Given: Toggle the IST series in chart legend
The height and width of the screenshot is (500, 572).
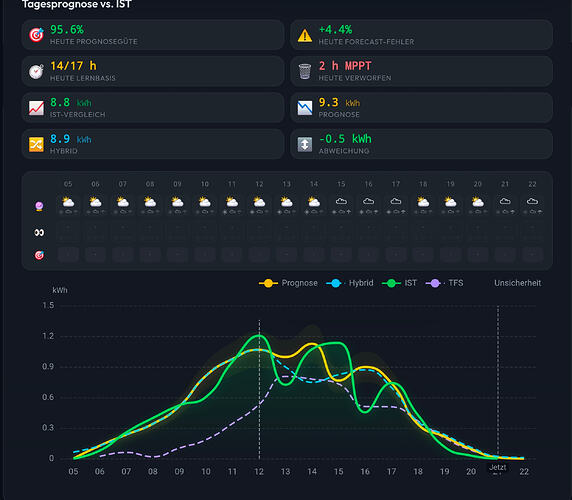Looking at the screenshot, I should coord(399,283).
